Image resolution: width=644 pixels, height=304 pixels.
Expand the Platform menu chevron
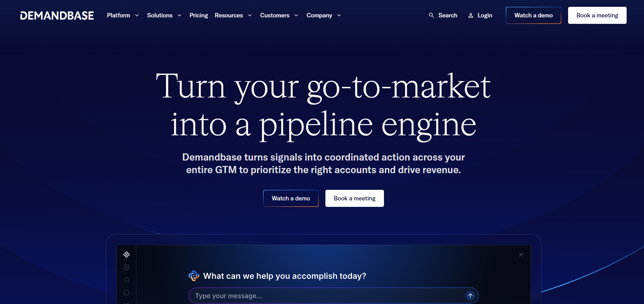coord(137,15)
